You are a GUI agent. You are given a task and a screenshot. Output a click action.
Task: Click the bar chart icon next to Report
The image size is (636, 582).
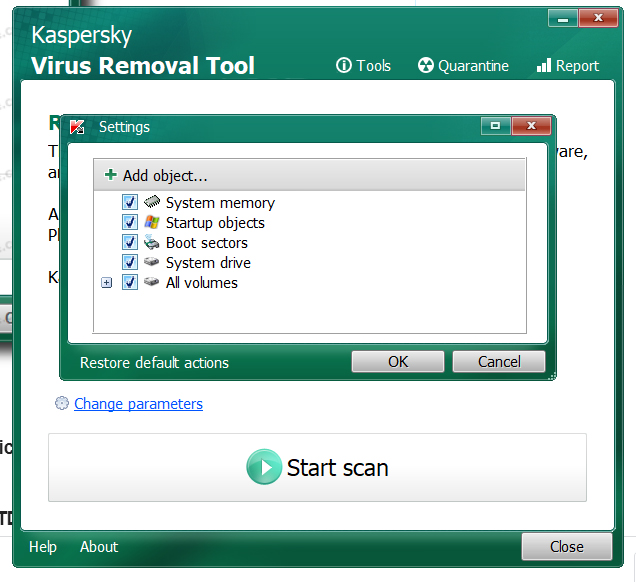tap(544, 65)
